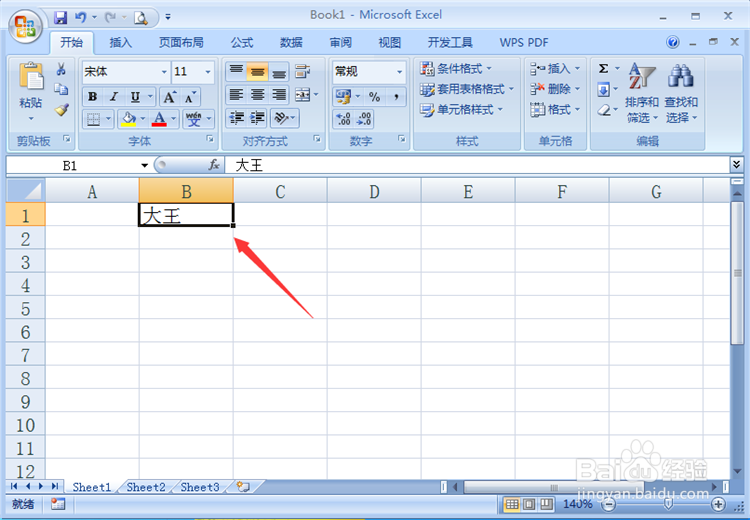Toggle wrap text in cell
Image resolution: width=750 pixels, height=520 pixels.
[302, 71]
